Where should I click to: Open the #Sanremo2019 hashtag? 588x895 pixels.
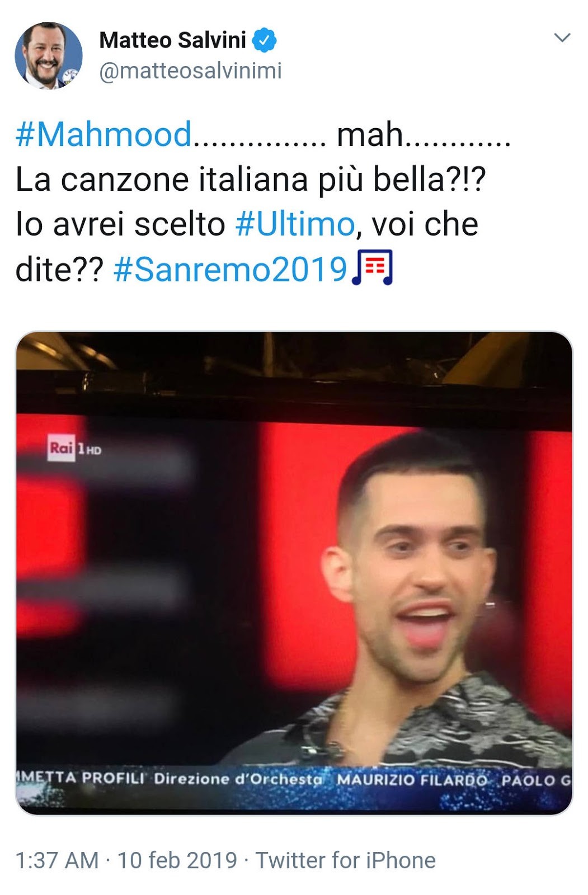[x=231, y=269]
